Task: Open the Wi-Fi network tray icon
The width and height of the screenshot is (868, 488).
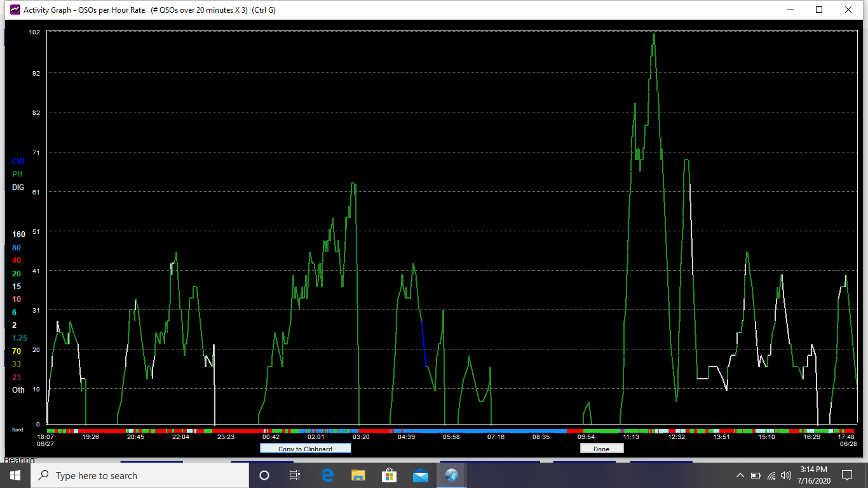Action: tap(771, 475)
